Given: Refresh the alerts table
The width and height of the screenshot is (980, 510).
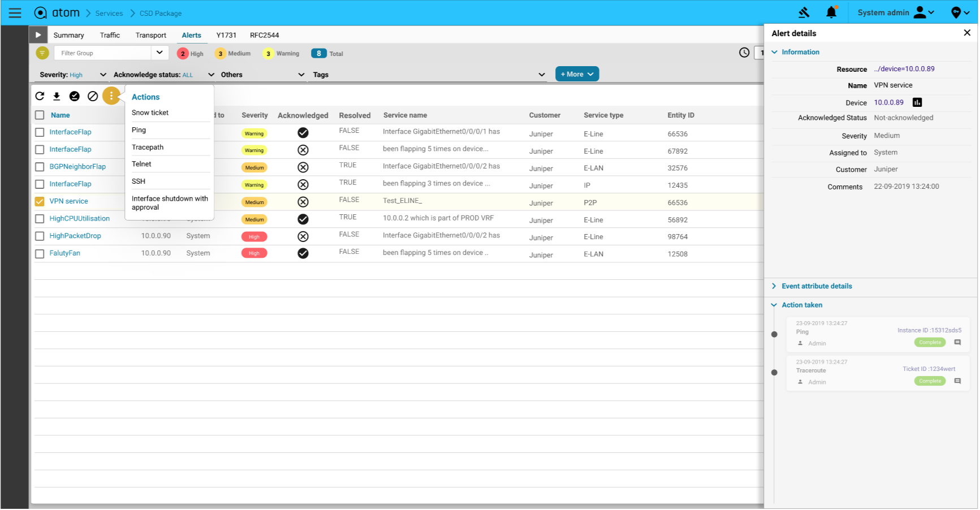Looking at the screenshot, I should pyautogui.click(x=40, y=96).
